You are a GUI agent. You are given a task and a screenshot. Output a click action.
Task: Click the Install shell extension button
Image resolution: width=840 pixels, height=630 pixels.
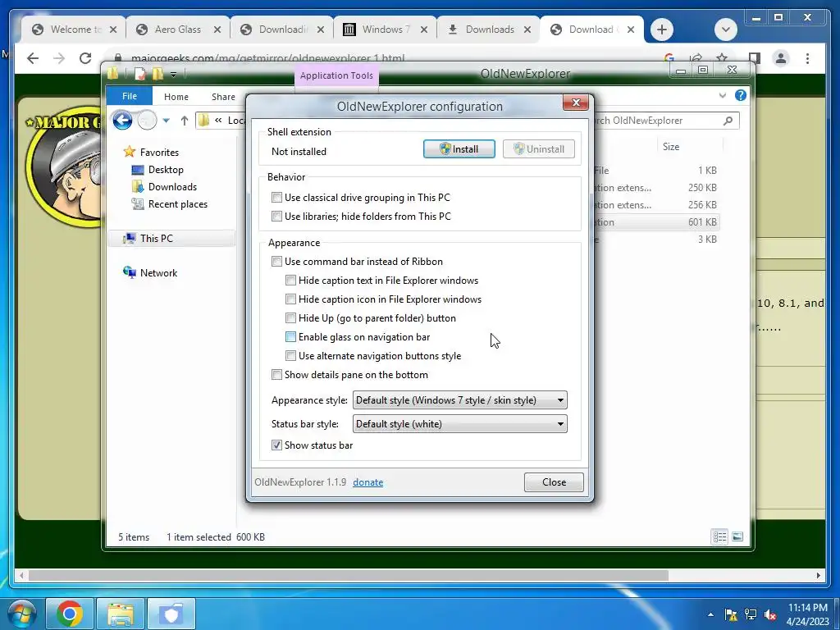point(459,149)
